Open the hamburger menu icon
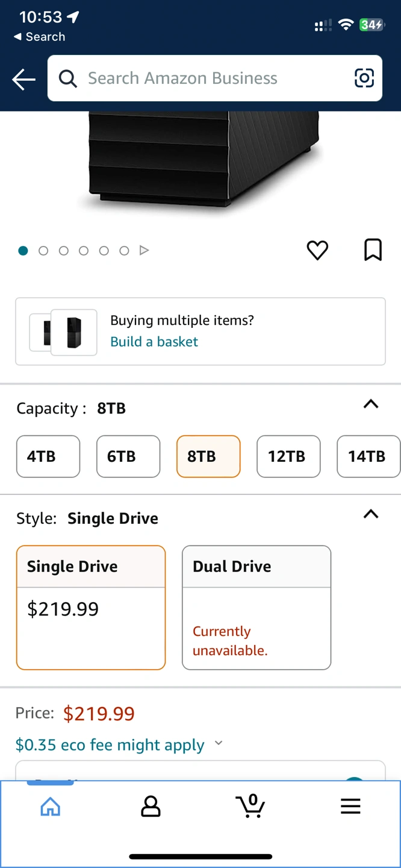Viewport: 401px width, 868px height. [350, 807]
